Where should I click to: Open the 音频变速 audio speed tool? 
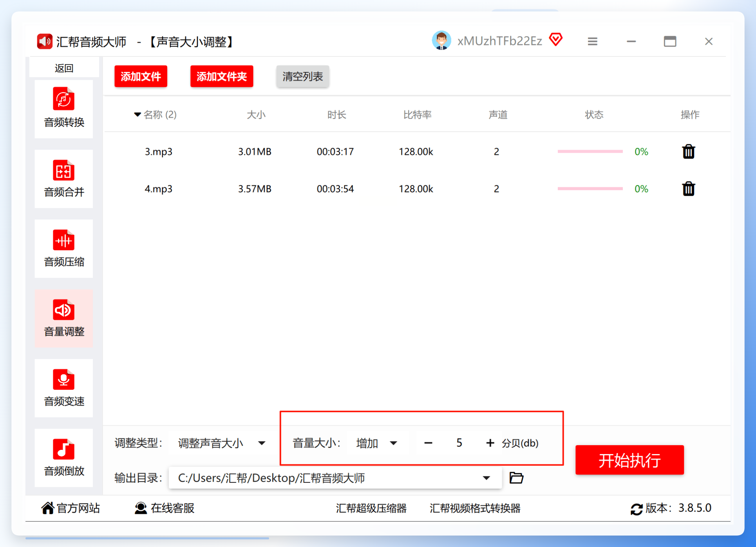(x=64, y=388)
